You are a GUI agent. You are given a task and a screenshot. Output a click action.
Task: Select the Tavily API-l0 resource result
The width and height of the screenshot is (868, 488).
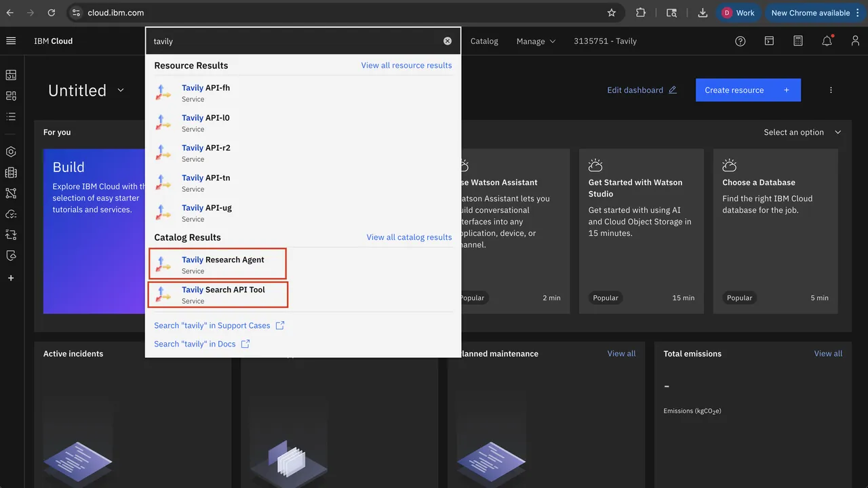(x=303, y=123)
